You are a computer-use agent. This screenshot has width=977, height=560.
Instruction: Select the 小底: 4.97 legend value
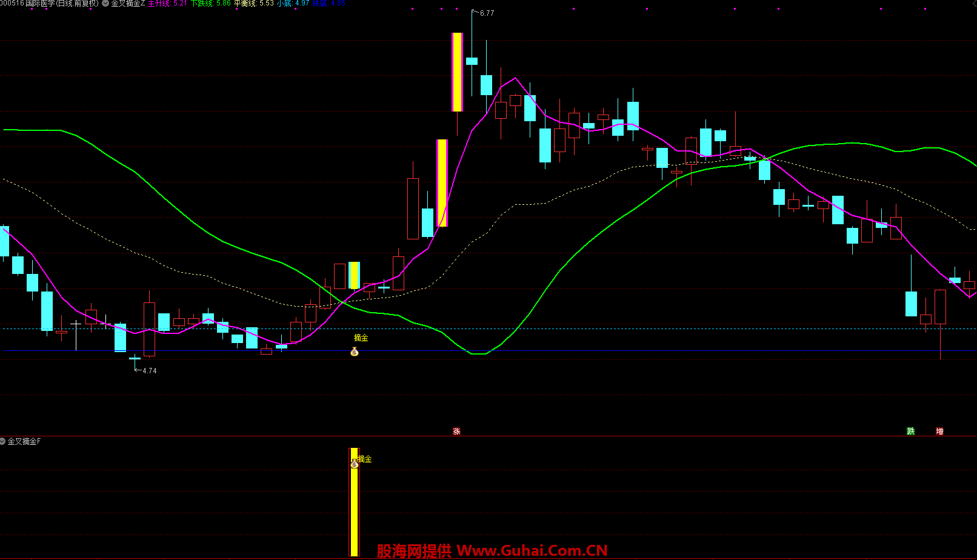point(293,4)
